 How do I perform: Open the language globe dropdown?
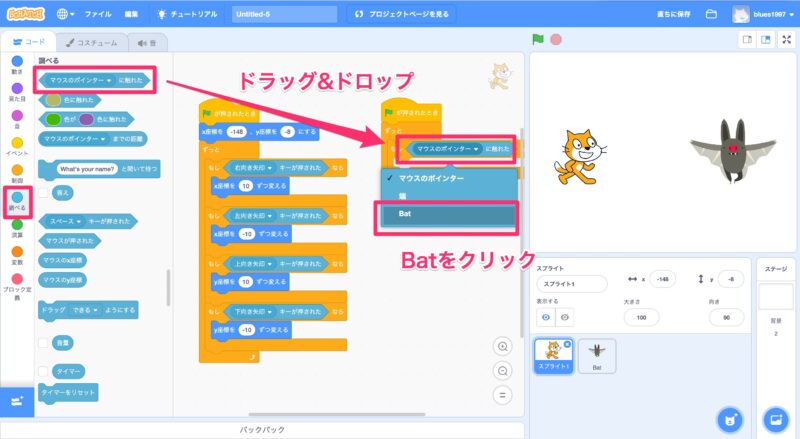[67, 15]
